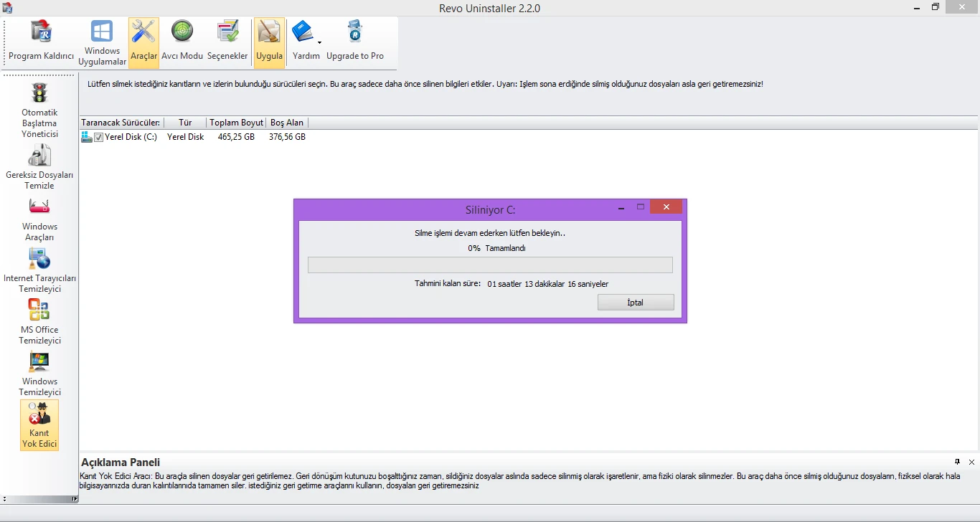
Task: Click Revo Uninstaller title bar app icon
Action: (7, 7)
